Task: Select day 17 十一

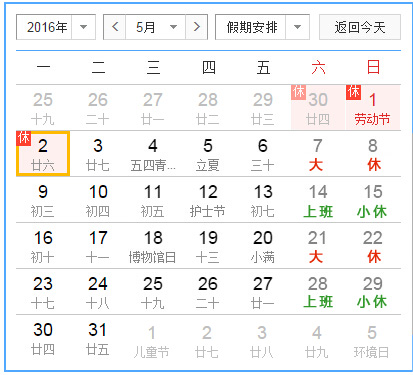Action: (x=98, y=246)
